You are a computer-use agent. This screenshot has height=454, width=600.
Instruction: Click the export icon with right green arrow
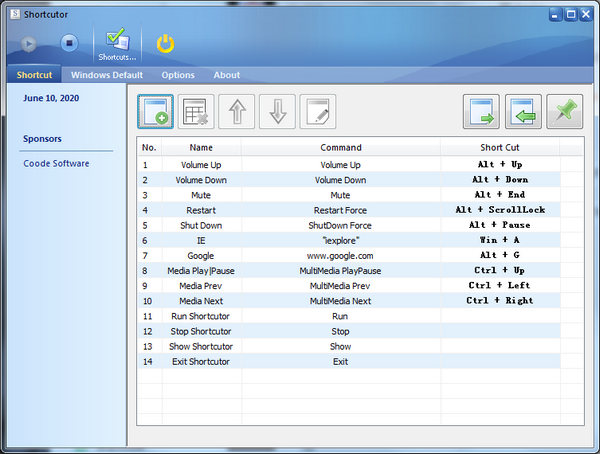pyautogui.click(x=481, y=112)
